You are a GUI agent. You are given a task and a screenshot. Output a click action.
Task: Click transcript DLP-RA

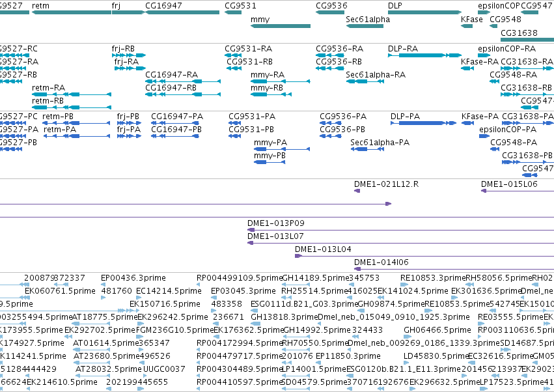point(424,55)
